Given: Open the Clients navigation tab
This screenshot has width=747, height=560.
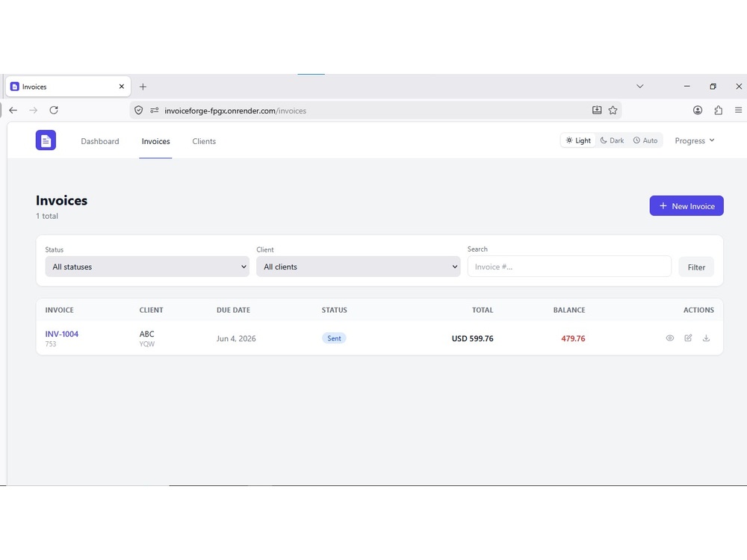Looking at the screenshot, I should coord(204,141).
